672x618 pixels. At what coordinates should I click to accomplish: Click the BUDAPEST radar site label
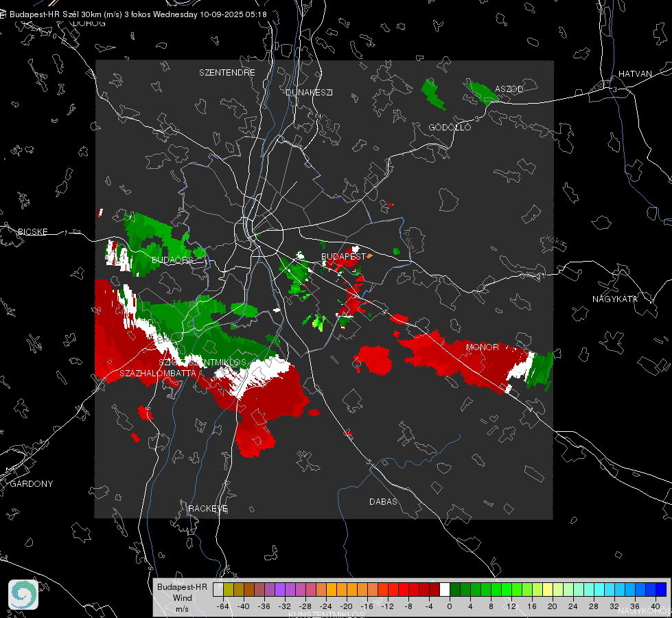pyautogui.click(x=343, y=256)
